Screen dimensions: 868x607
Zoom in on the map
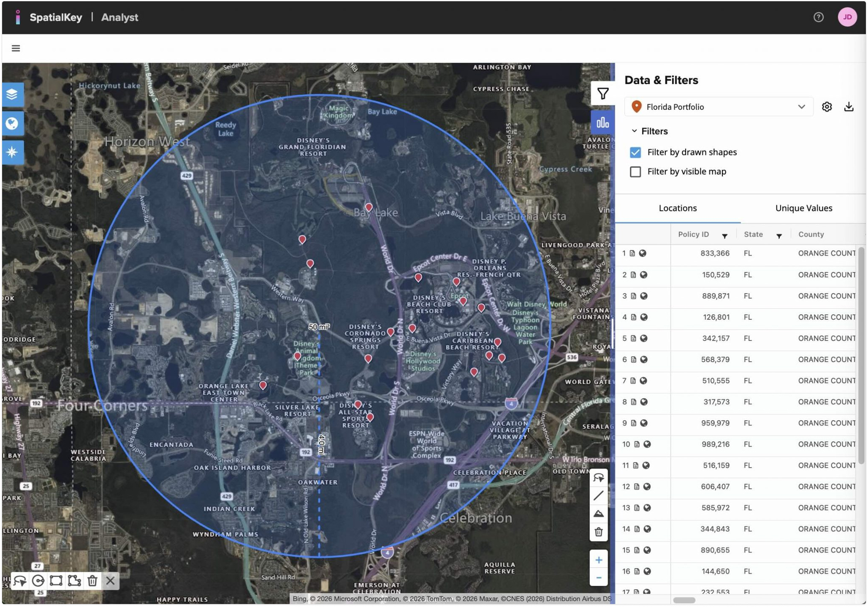pos(598,560)
